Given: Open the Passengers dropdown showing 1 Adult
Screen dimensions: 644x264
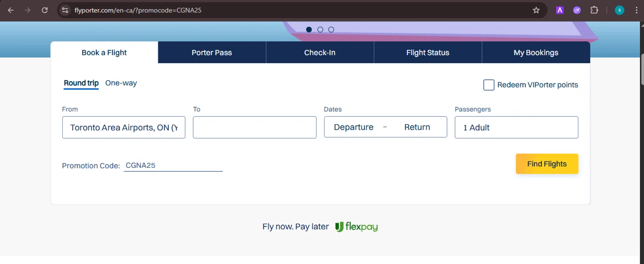Looking at the screenshot, I should [x=516, y=127].
